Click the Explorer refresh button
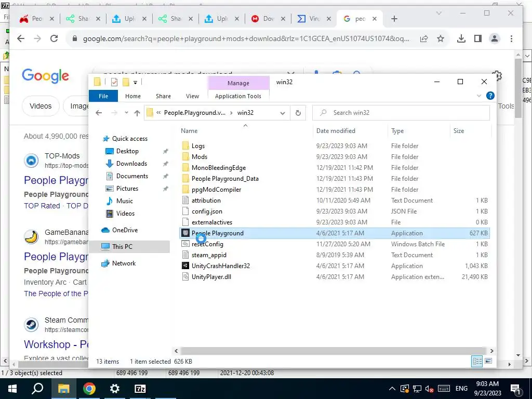The width and height of the screenshot is (532, 399). click(298, 113)
